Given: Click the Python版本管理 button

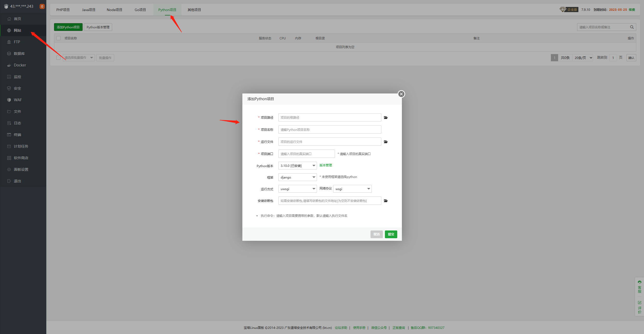Looking at the screenshot, I should (98, 27).
